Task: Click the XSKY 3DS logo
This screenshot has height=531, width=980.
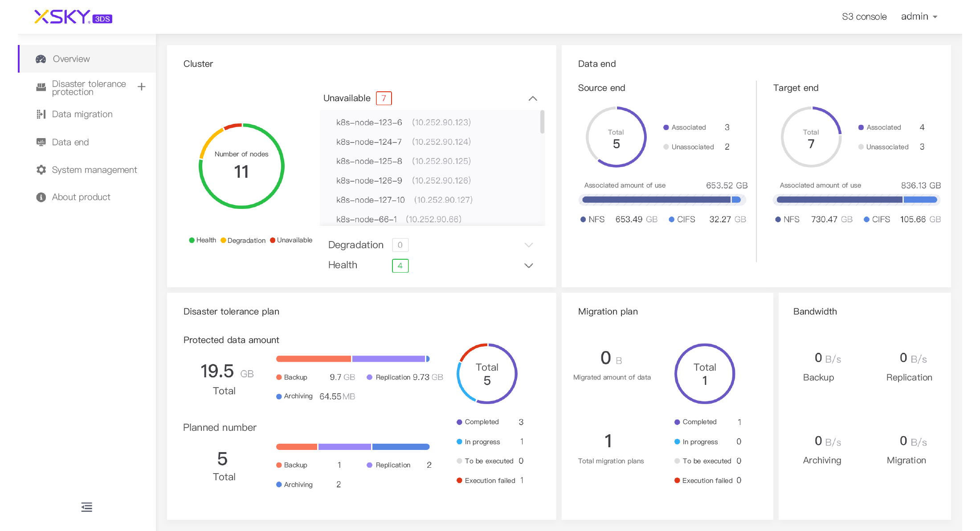Action: tap(73, 17)
